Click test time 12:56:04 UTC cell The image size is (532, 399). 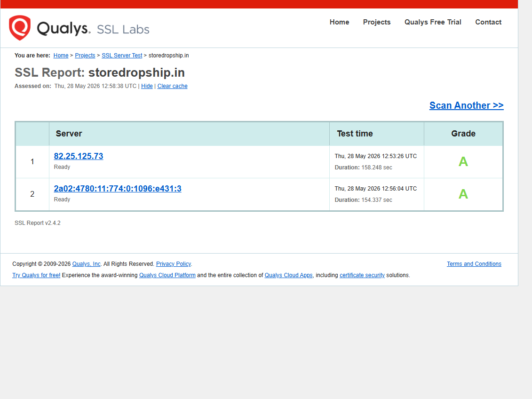coord(375,189)
